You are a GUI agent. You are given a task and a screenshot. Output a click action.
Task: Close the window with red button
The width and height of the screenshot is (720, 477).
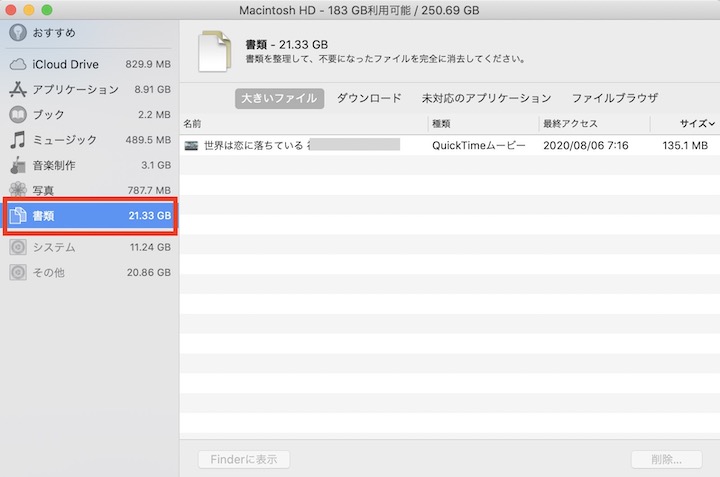point(11,10)
